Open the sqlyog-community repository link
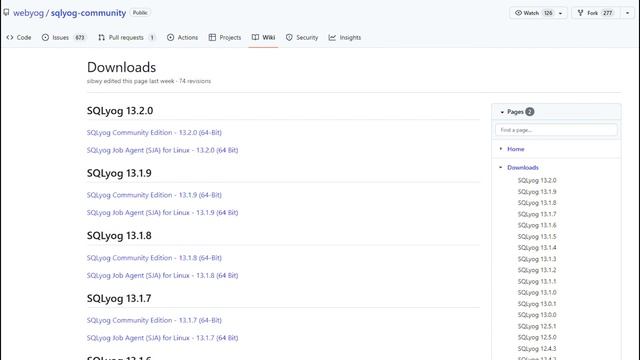Image resolution: width=640 pixels, height=360 pixels. [x=88, y=13]
